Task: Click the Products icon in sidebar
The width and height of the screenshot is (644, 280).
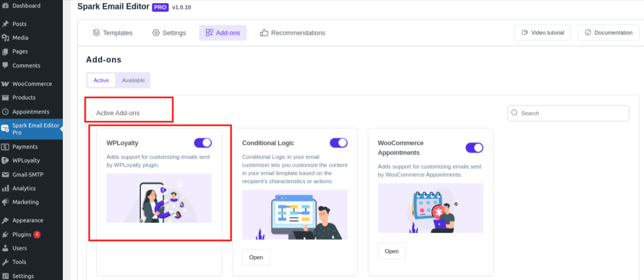Action: [5, 98]
